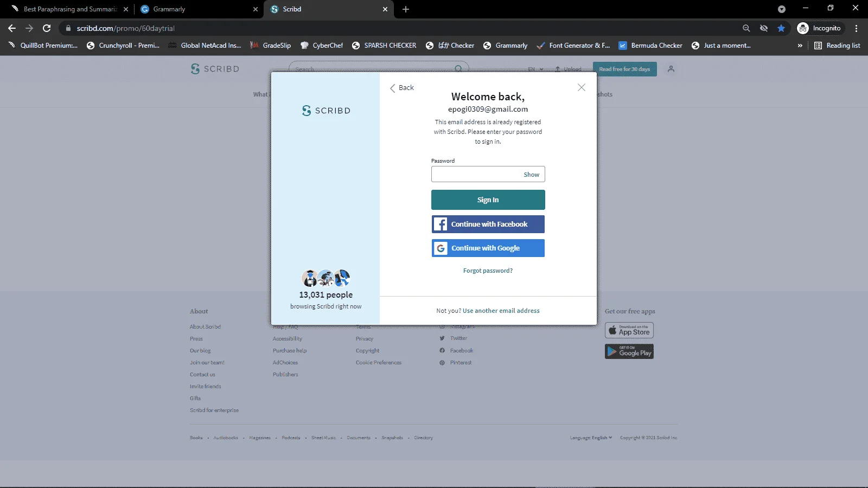
Task: Continue with Facebook login
Action: [488, 224]
